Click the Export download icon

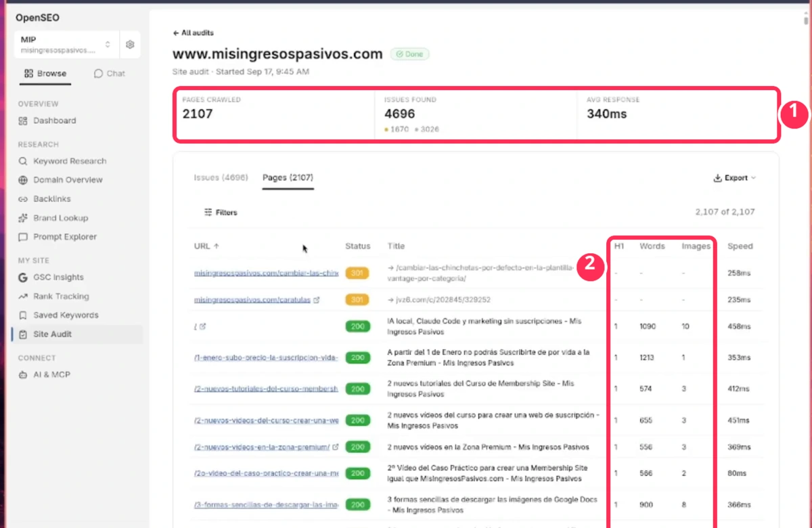717,178
